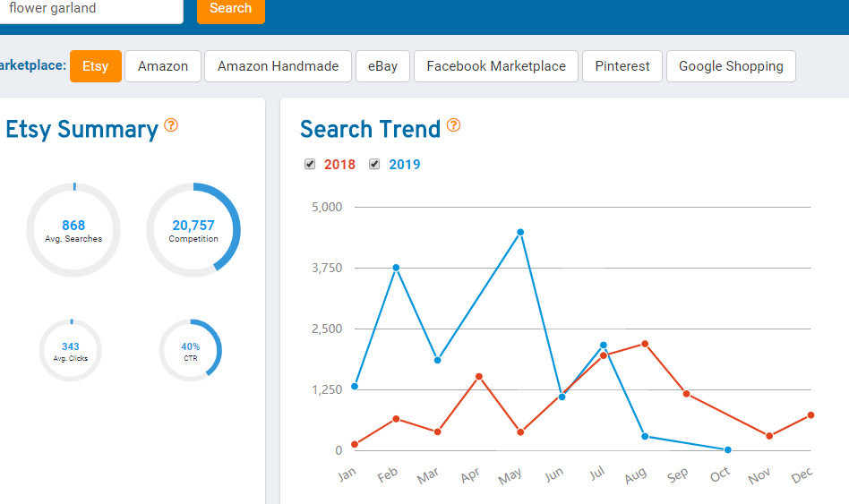The width and height of the screenshot is (849, 504).
Task: Switch to Pinterest marketplace
Action: click(x=622, y=66)
